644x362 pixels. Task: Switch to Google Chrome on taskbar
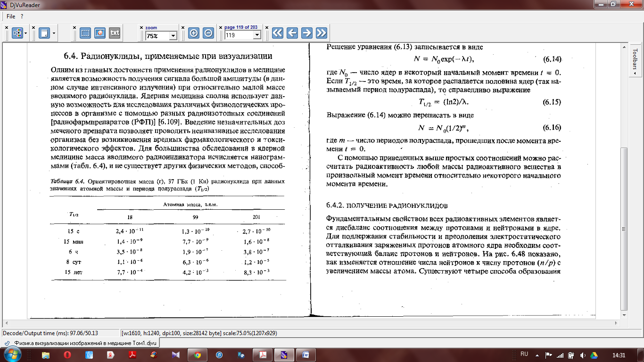pos(198,354)
